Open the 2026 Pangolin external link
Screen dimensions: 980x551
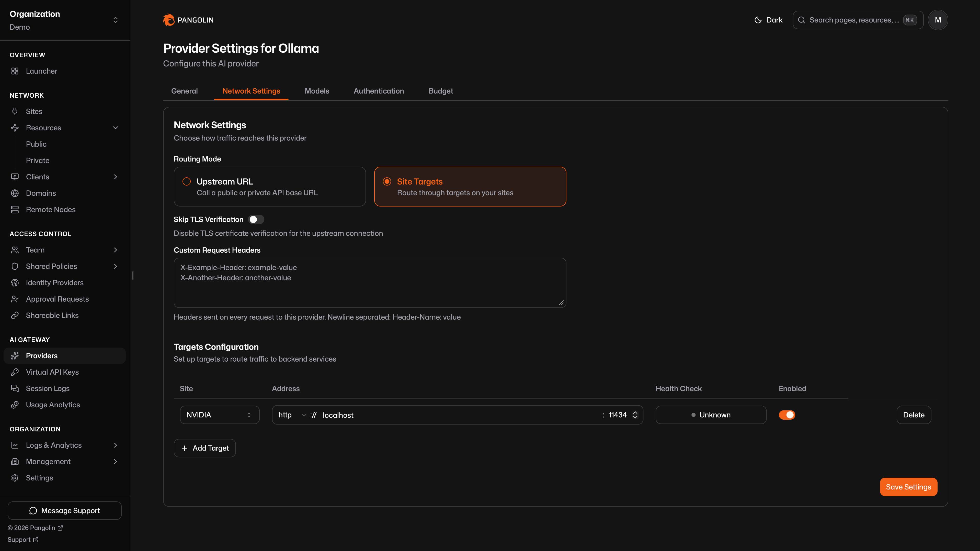point(35,528)
